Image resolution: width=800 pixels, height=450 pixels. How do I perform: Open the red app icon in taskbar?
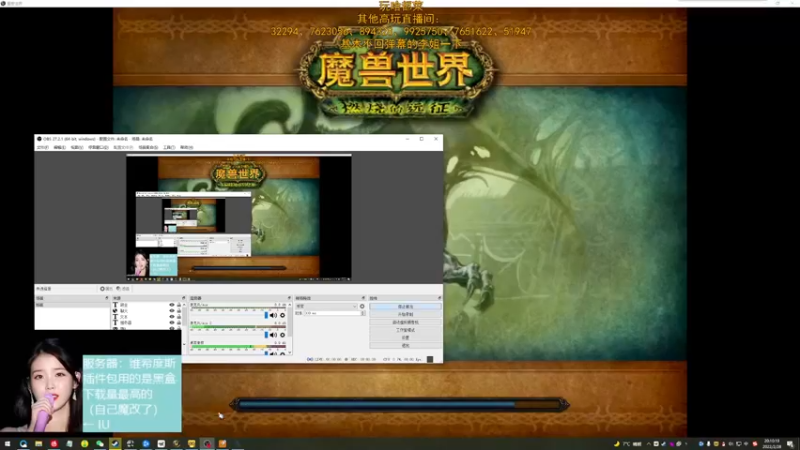coord(54,444)
